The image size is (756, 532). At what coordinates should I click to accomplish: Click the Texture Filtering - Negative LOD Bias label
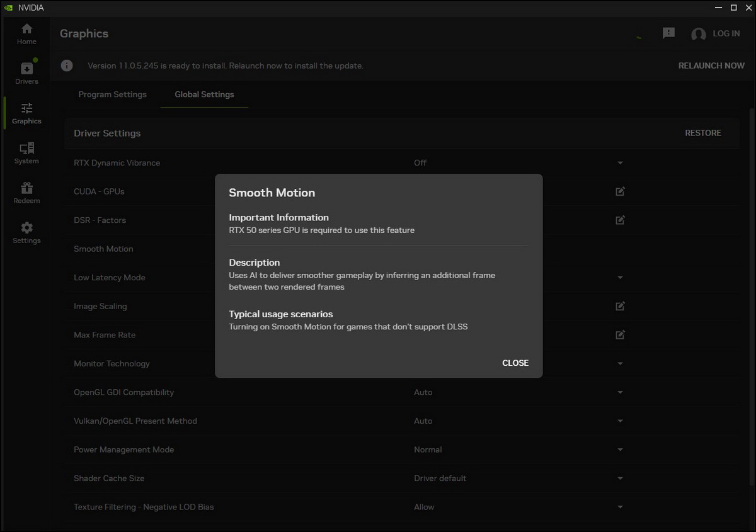tap(144, 507)
